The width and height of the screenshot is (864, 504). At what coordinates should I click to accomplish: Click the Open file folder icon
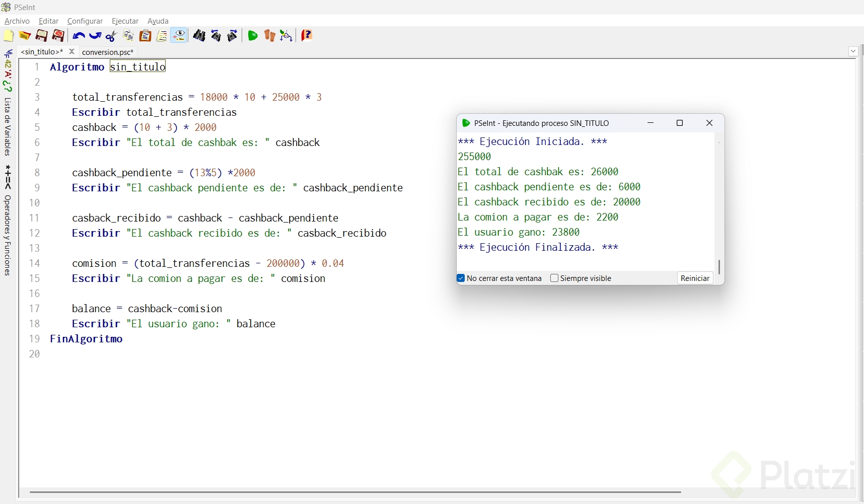point(25,36)
